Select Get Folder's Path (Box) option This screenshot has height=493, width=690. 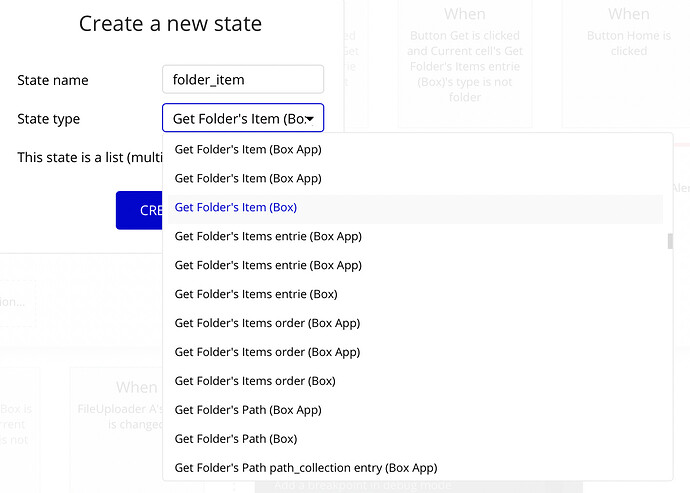tap(415, 439)
